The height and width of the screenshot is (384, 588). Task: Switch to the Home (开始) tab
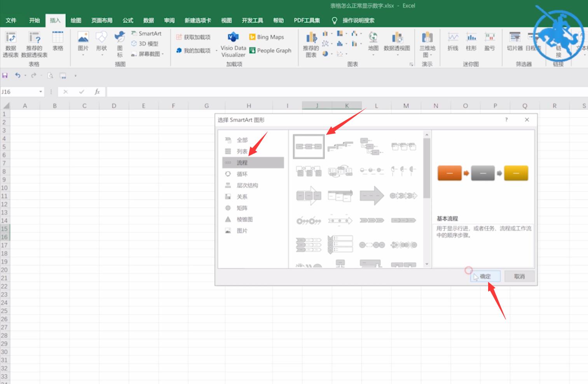coord(34,20)
